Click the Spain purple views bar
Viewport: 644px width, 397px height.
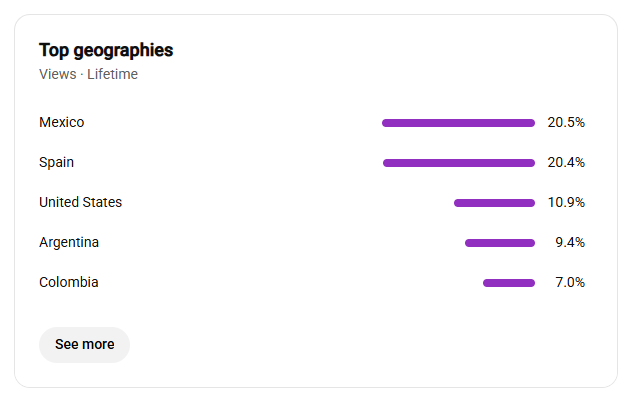[x=459, y=163]
